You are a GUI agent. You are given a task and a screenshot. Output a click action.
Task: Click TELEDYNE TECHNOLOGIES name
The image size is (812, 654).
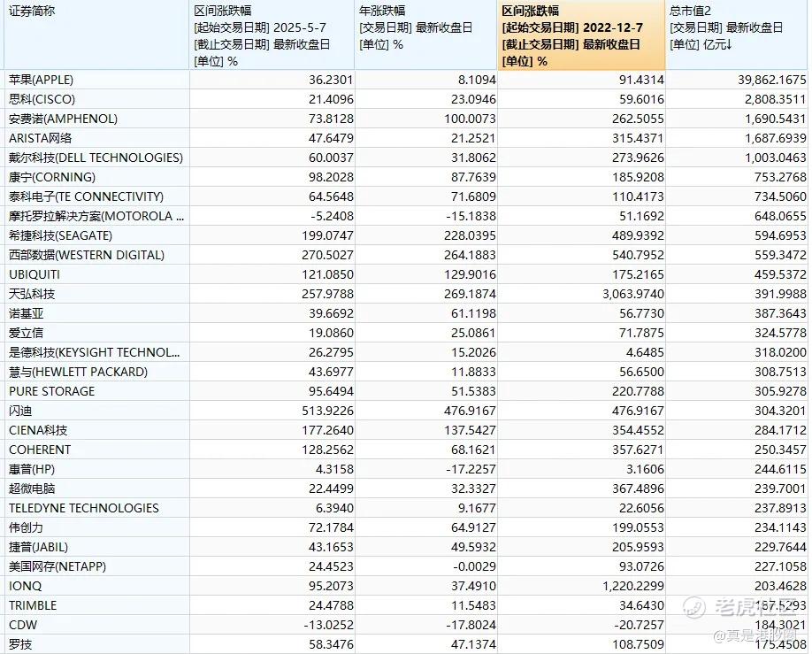(84, 508)
